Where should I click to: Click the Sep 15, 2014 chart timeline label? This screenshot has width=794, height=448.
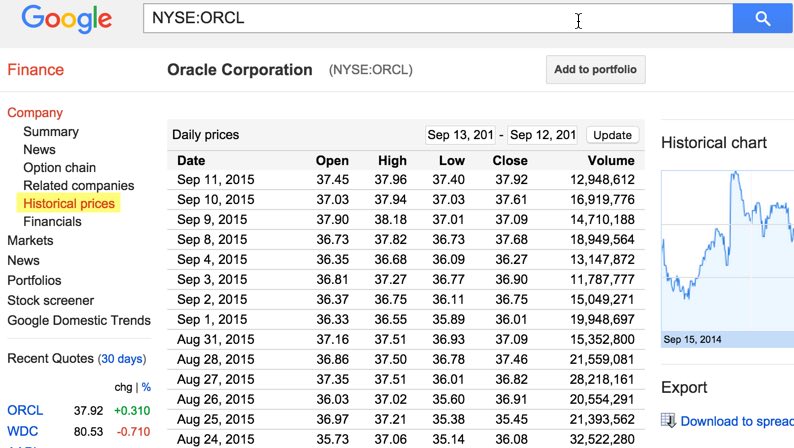tap(692, 340)
